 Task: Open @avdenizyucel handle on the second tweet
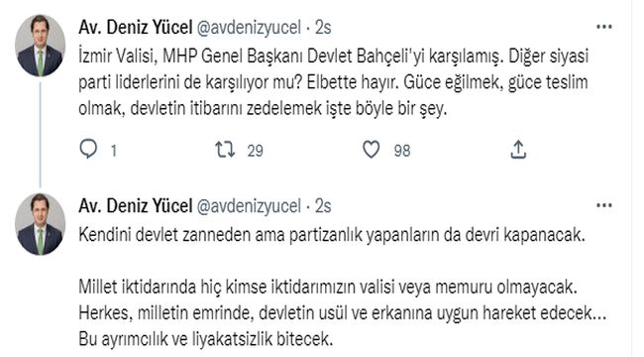(250, 206)
